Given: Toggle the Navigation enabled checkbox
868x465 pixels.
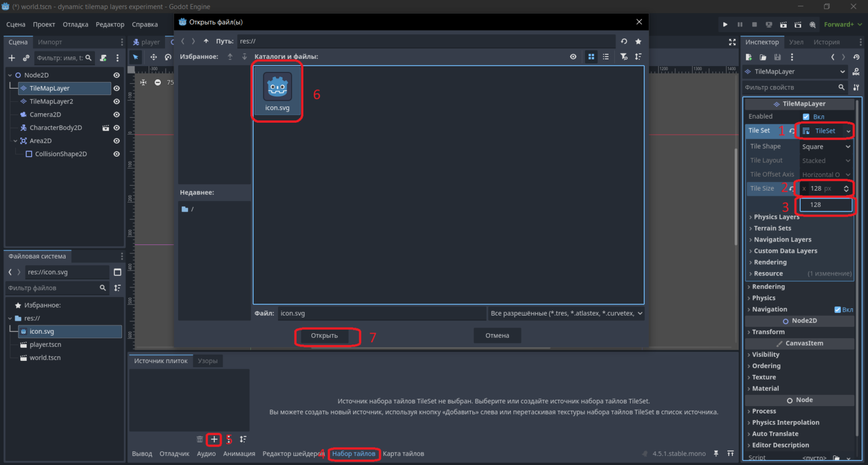Looking at the screenshot, I should click(x=837, y=309).
